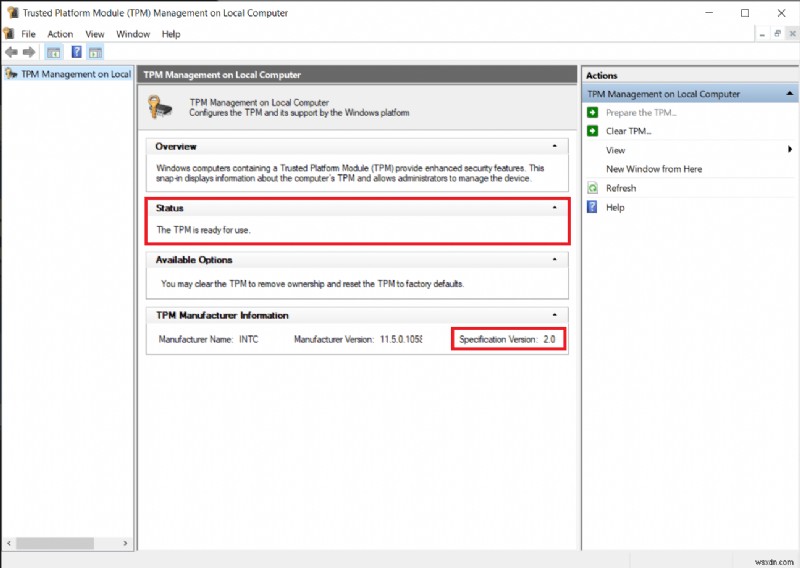
Task: Collapse the TPM Manufacturer Information section
Action: [x=555, y=315]
